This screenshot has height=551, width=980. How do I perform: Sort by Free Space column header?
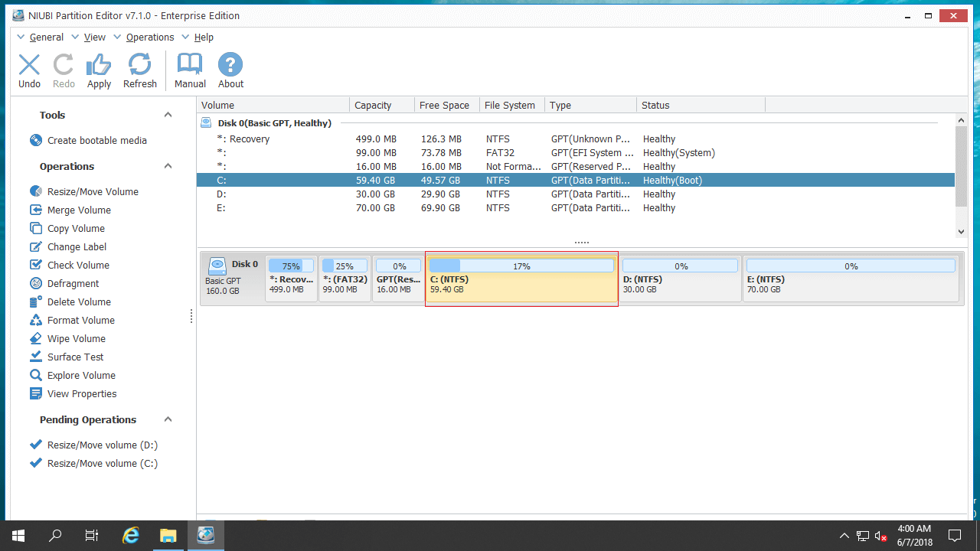446,105
